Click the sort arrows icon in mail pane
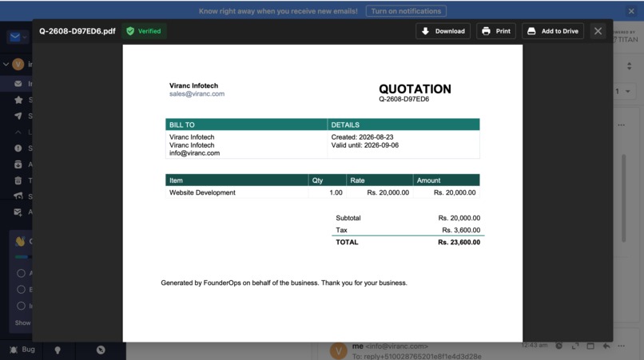This screenshot has height=360, width=644. [629, 66]
